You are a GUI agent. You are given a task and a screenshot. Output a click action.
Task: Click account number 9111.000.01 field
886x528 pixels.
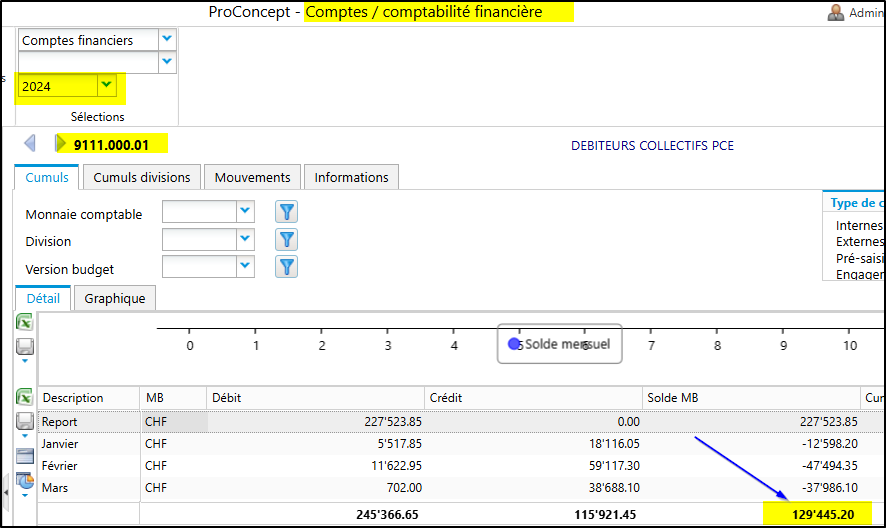111,145
